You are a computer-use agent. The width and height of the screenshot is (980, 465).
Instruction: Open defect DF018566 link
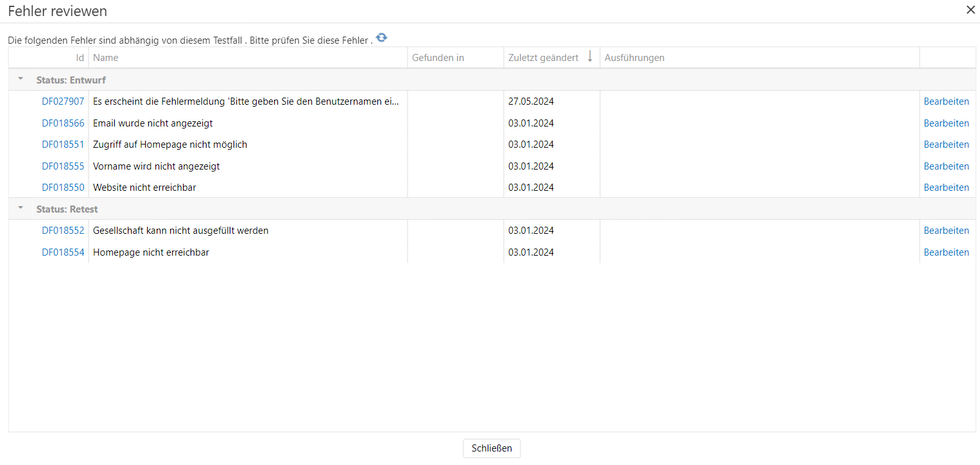coord(63,123)
